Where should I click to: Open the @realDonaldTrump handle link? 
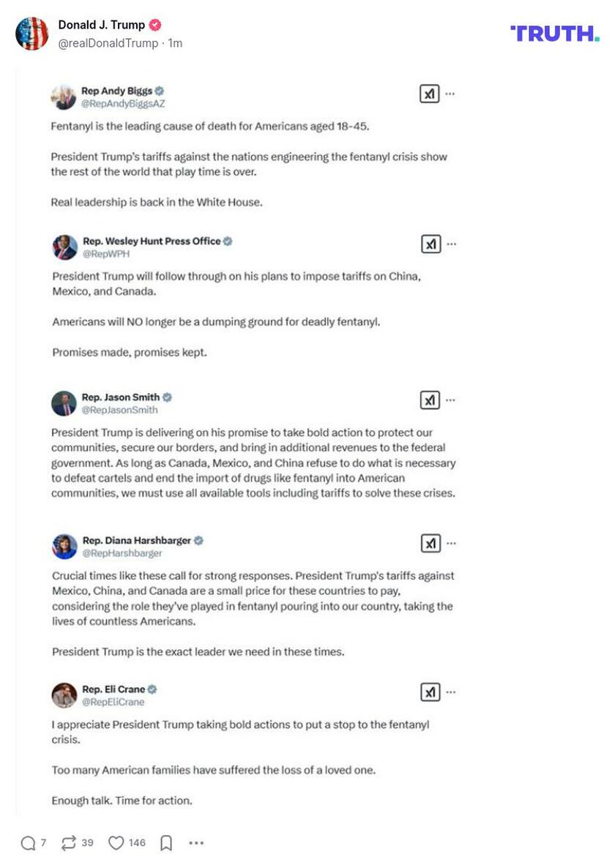click(x=108, y=43)
